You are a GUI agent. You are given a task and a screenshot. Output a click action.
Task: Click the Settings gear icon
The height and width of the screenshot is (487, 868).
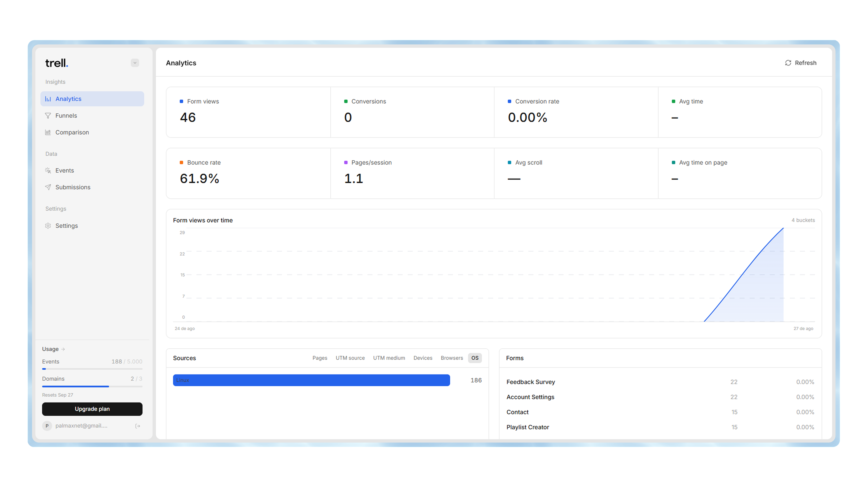[x=48, y=226]
